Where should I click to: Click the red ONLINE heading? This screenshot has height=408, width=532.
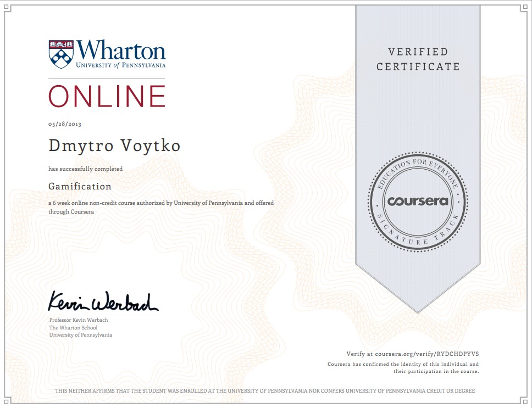click(107, 97)
